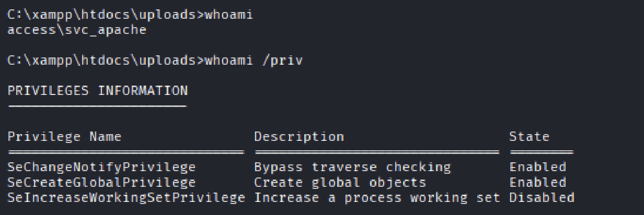Click the separator line under the State header

coord(542,152)
